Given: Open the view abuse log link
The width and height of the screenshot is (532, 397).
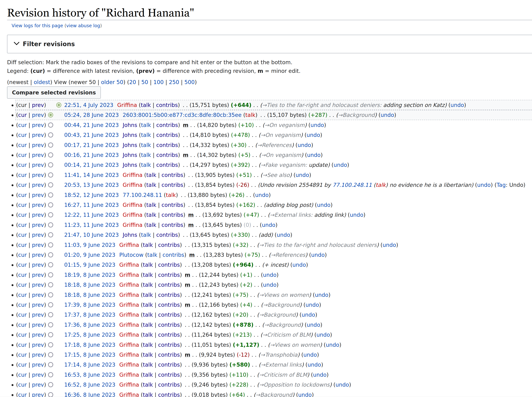Looking at the screenshot, I should (x=83, y=26).
